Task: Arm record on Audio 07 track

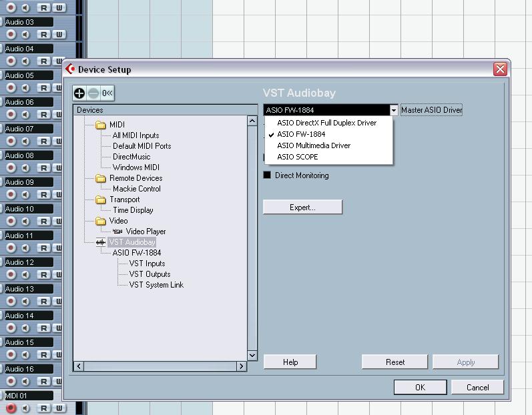Action: click(x=11, y=141)
